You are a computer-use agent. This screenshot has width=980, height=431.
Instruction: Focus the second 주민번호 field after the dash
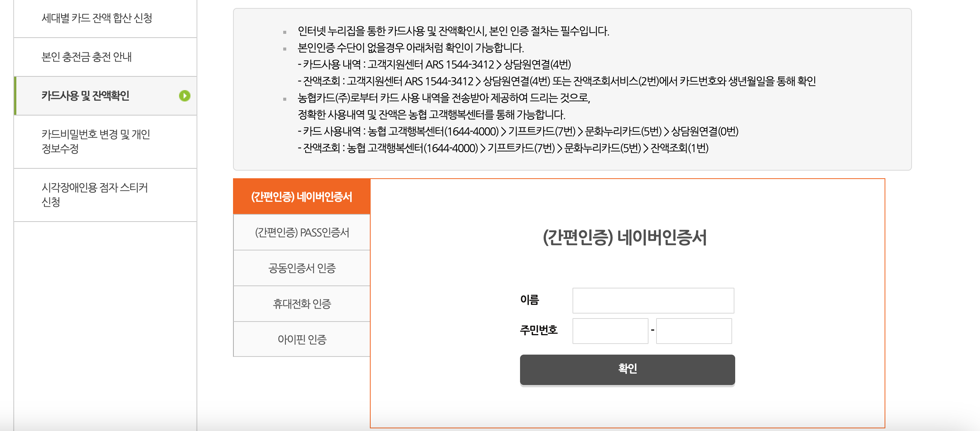(694, 331)
